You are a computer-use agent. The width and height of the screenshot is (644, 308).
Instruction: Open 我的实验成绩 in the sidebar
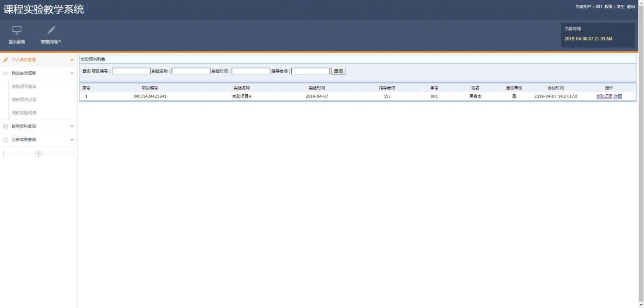24,113
